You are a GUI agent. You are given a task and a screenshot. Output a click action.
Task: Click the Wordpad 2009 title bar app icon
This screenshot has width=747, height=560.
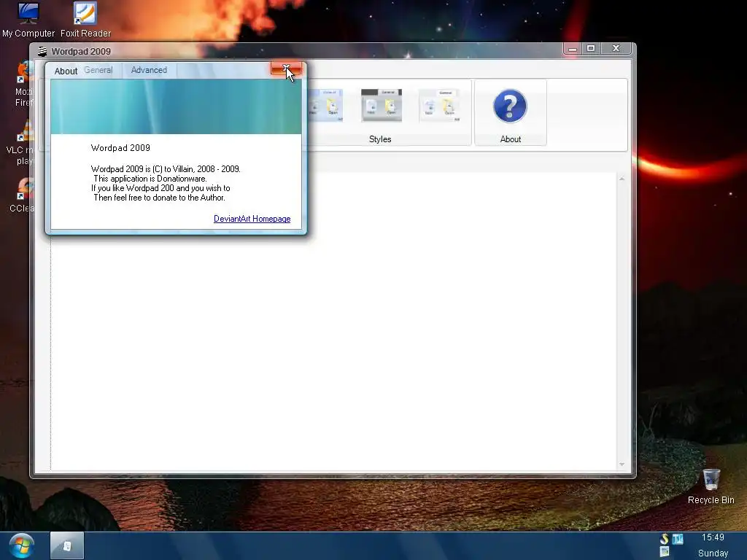click(42, 52)
